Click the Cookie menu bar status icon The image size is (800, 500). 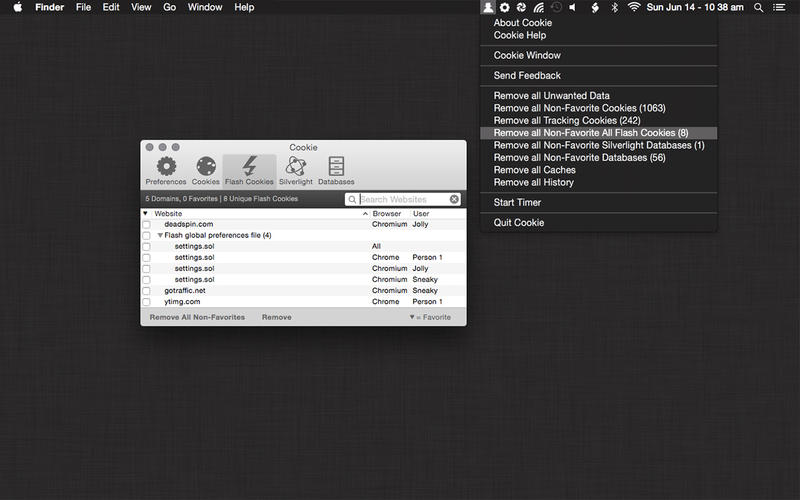[487, 7]
